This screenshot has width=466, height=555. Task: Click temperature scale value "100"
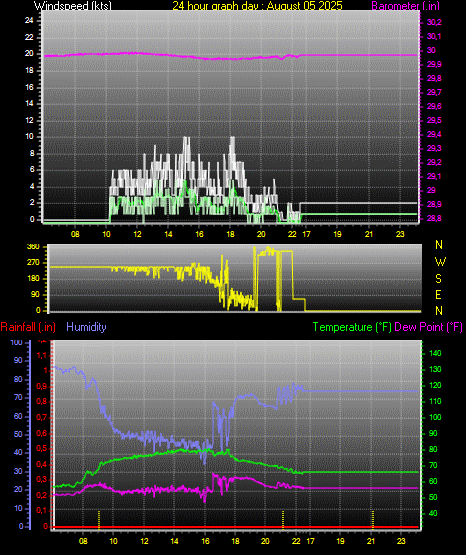(x=435, y=417)
